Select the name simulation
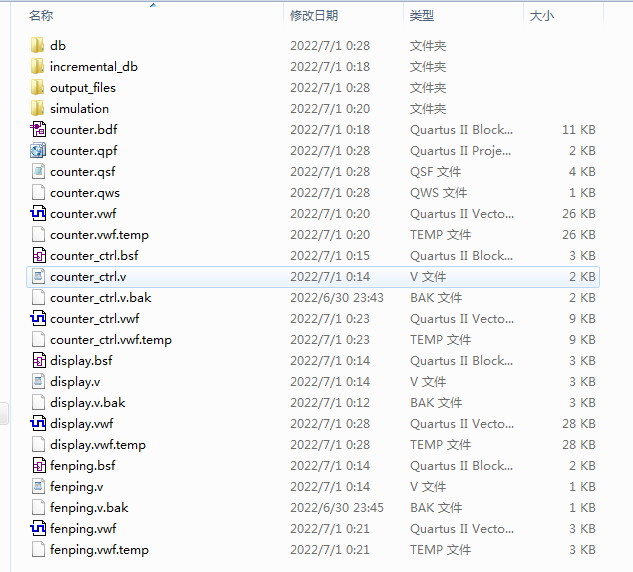The width and height of the screenshot is (633, 572). click(x=80, y=109)
